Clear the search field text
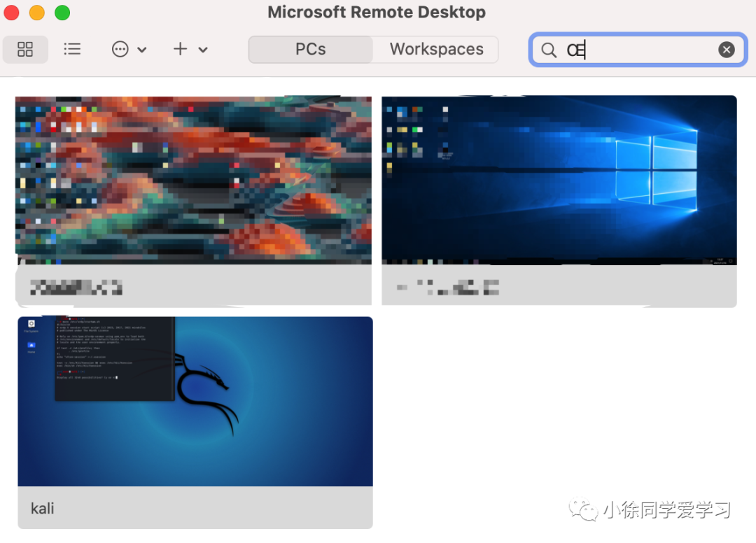 pos(727,50)
